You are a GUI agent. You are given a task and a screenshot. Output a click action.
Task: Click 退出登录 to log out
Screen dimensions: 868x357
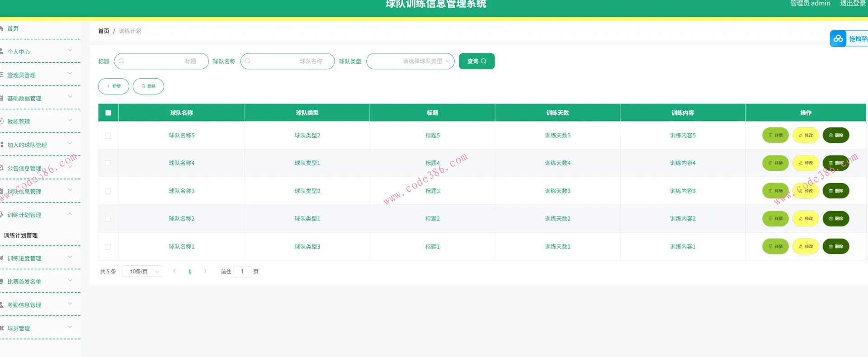coord(853,4)
